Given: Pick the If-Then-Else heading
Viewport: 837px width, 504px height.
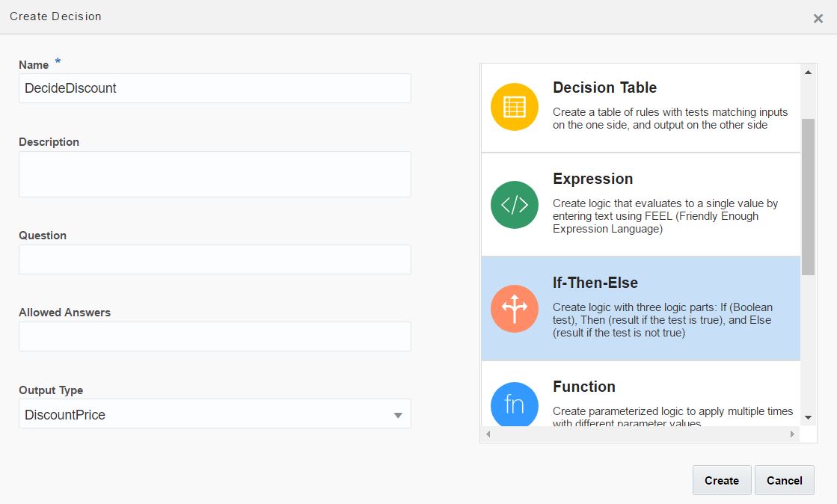Looking at the screenshot, I should [595, 283].
